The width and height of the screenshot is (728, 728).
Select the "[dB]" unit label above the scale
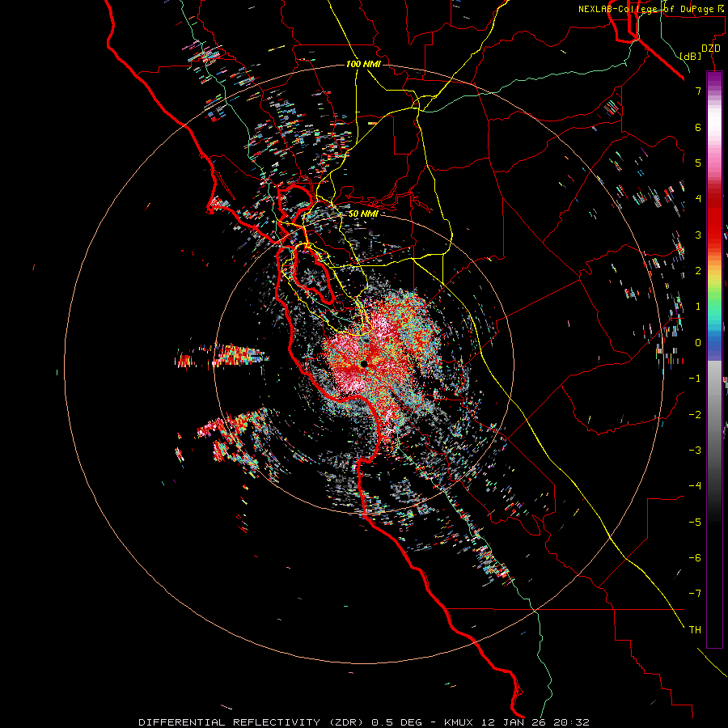[x=691, y=56]
